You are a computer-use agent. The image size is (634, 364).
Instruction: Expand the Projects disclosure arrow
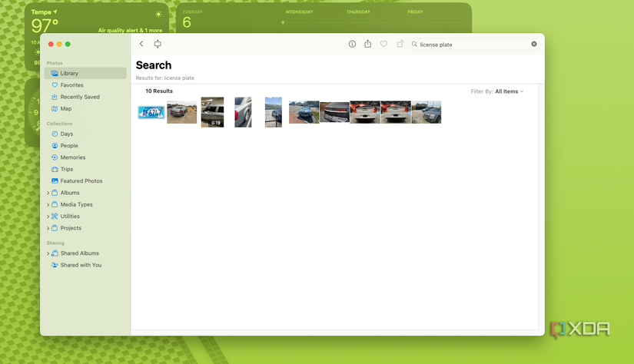tap(48, 228)
